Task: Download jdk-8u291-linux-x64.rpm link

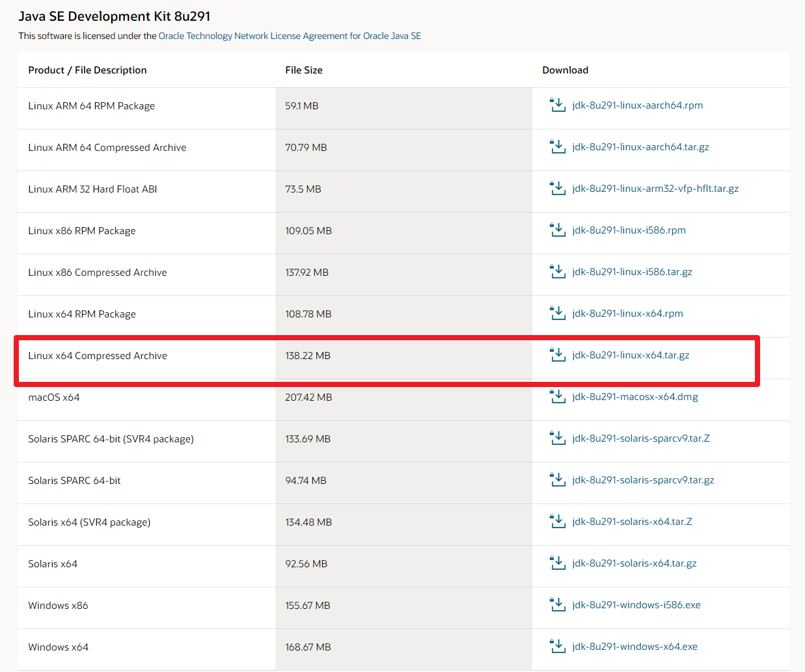Action: (x=627, y=314)
